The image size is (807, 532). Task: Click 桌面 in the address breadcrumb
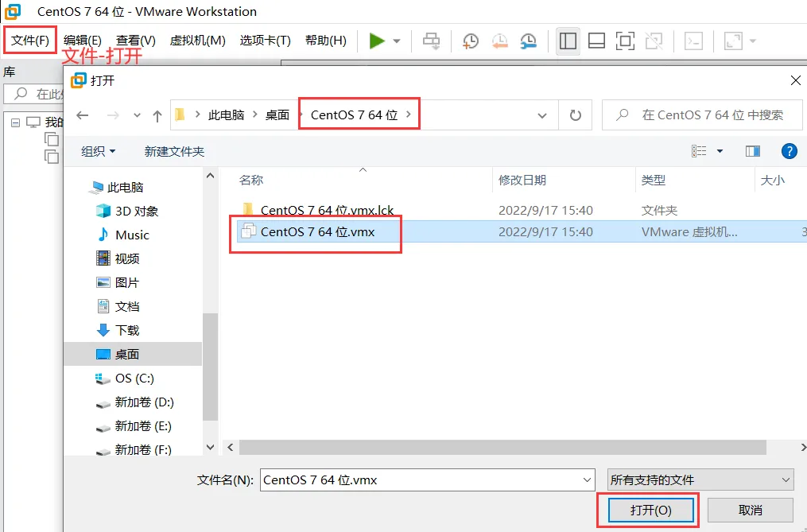pyautogui.click(x=277, y=115)
